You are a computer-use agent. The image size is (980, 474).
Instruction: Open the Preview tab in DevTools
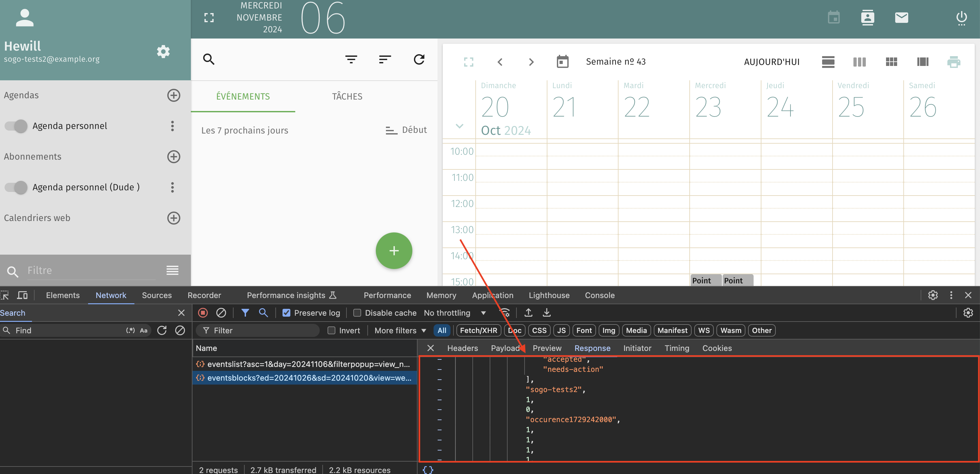coord(547,348)
